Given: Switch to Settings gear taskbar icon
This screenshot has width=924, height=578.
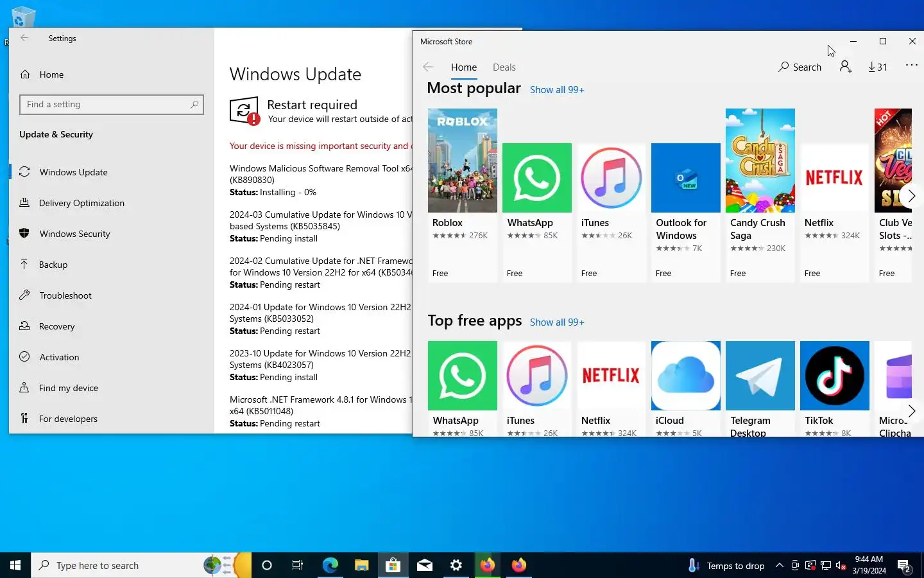Looking at the screenshot, I should (456, 565).
